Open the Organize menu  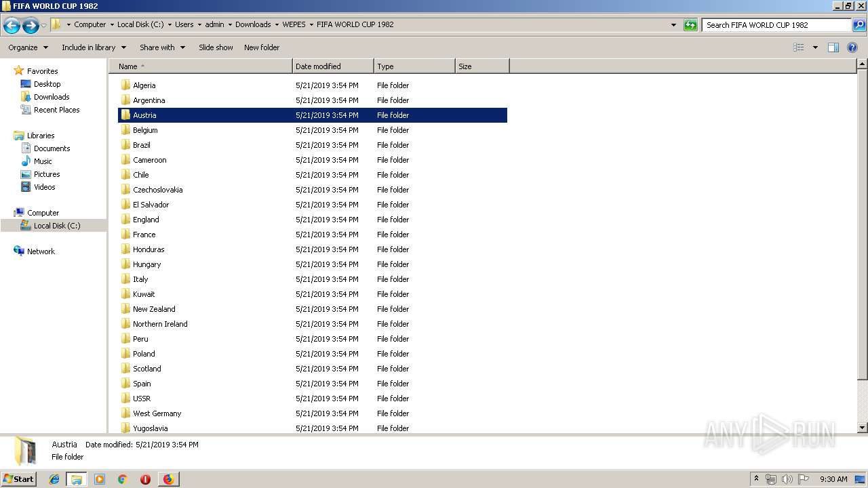[28, 47]
